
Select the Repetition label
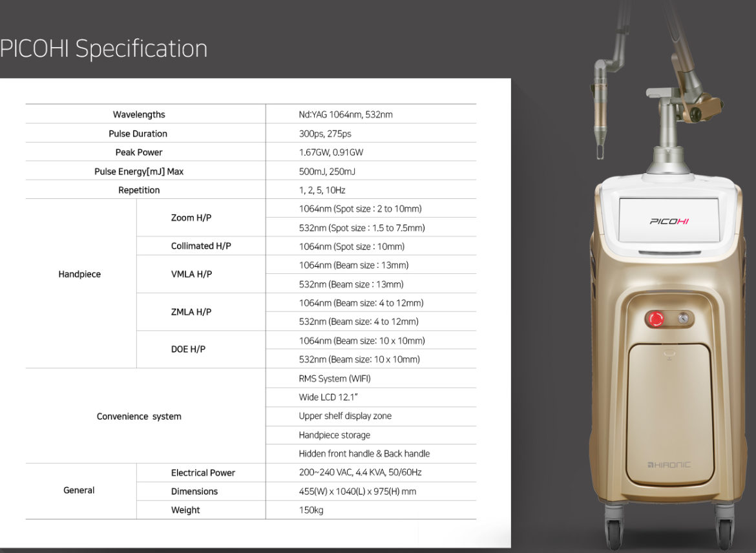(x=139, y=190)
